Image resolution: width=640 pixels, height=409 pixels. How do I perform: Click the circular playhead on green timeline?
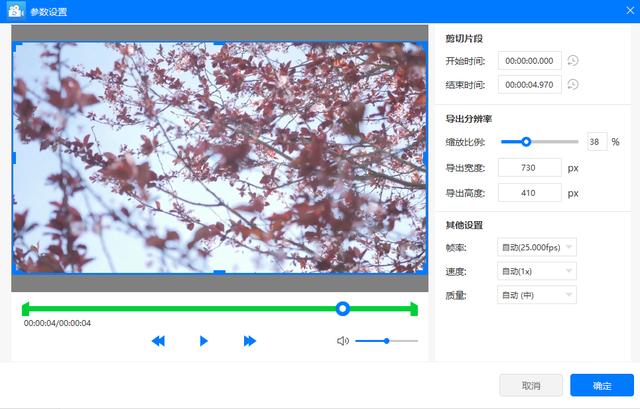coord(343,309)
